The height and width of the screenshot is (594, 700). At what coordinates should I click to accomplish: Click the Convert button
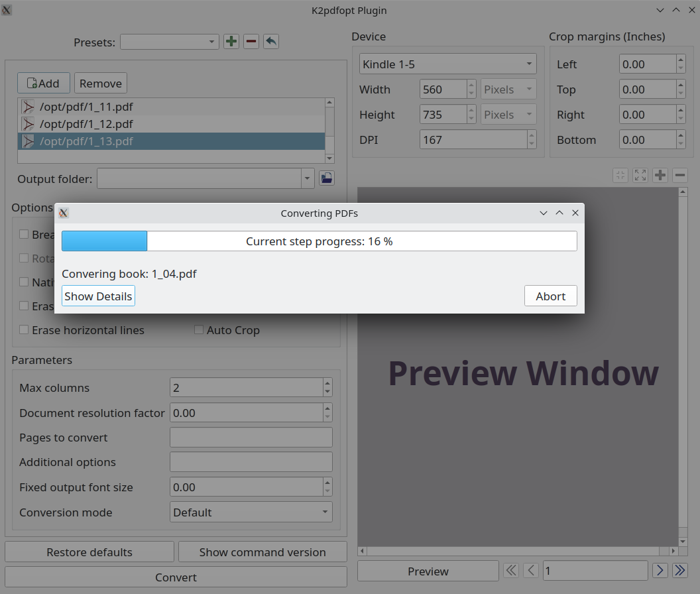176,577
